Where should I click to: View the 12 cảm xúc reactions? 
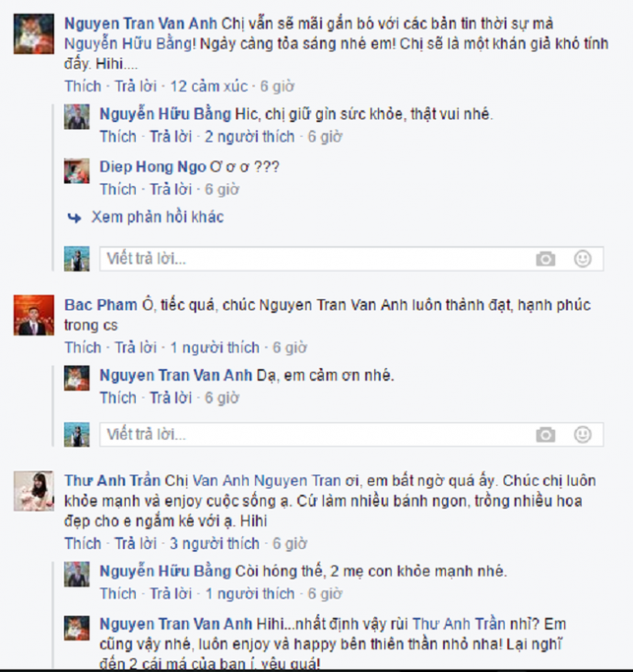[209, 86]
